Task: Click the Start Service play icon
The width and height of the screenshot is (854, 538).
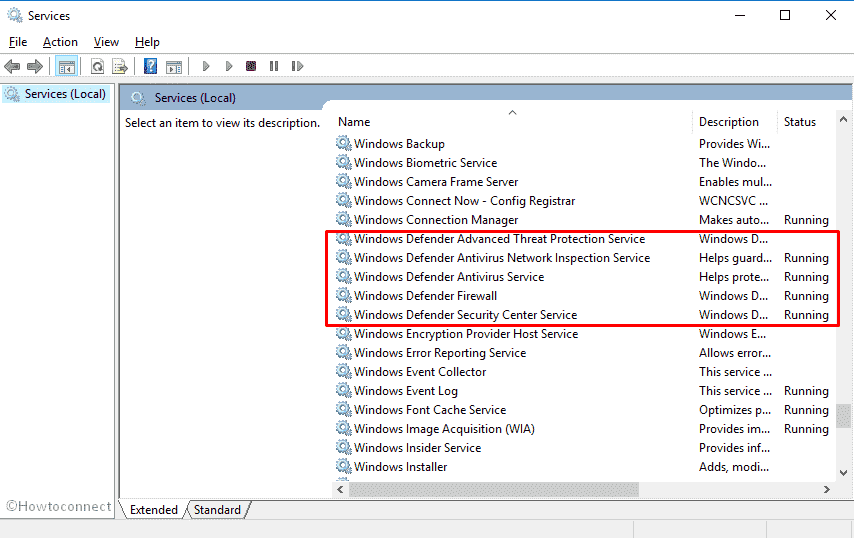Action: tap(206, 66)
